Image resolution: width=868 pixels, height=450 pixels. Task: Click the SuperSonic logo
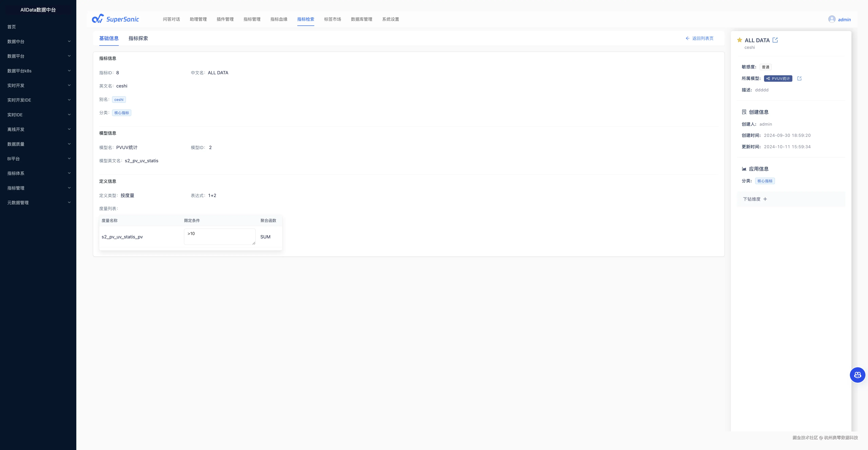[115, 19]
